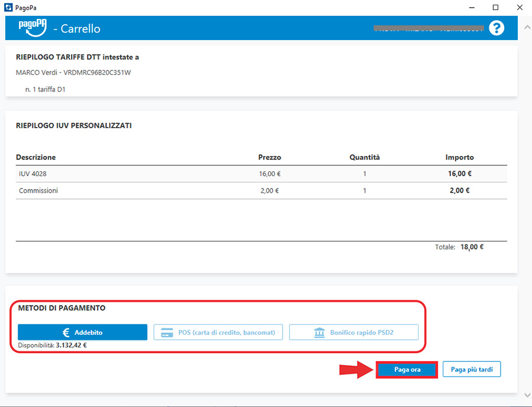Click the Prezzo column header
The width and height of the screenshot is (532, 407).
pyautogui.click(x=270, y=157)
